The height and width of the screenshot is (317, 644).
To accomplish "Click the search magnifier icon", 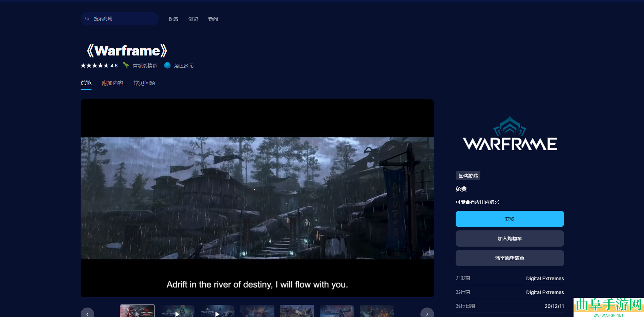I will pyautogui.click(x=87, y=19).
